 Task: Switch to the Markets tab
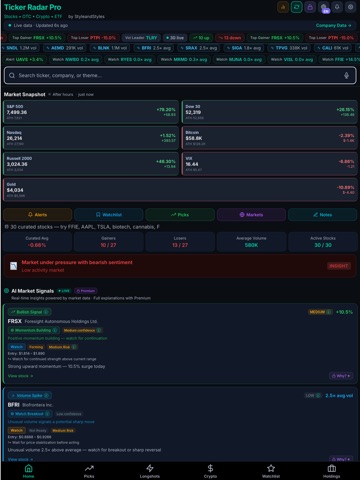251,215
